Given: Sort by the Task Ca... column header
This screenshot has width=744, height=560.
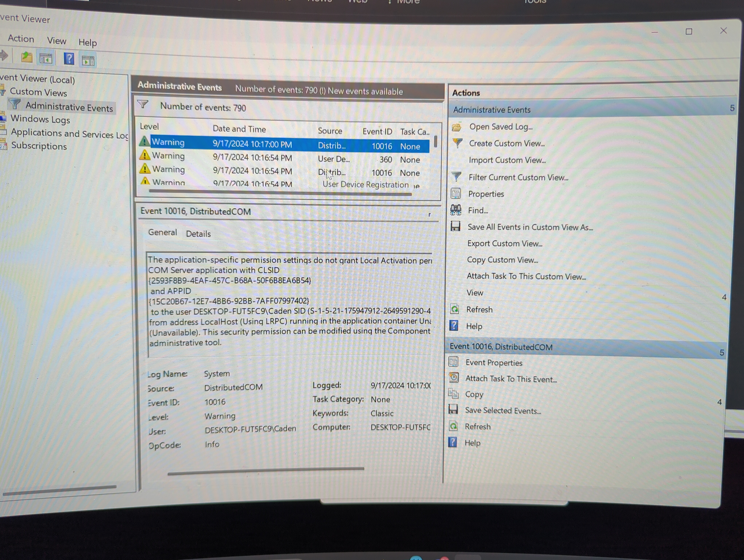Looking at the screenshot, I should point(415,132).
